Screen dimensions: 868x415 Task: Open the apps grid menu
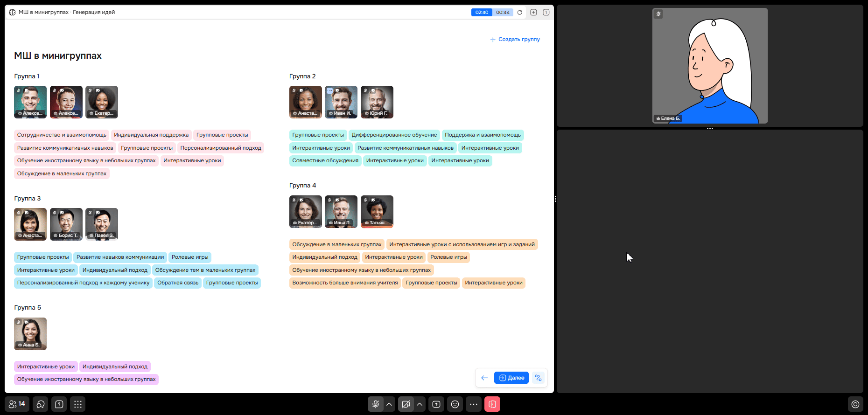tap(78, 404)
